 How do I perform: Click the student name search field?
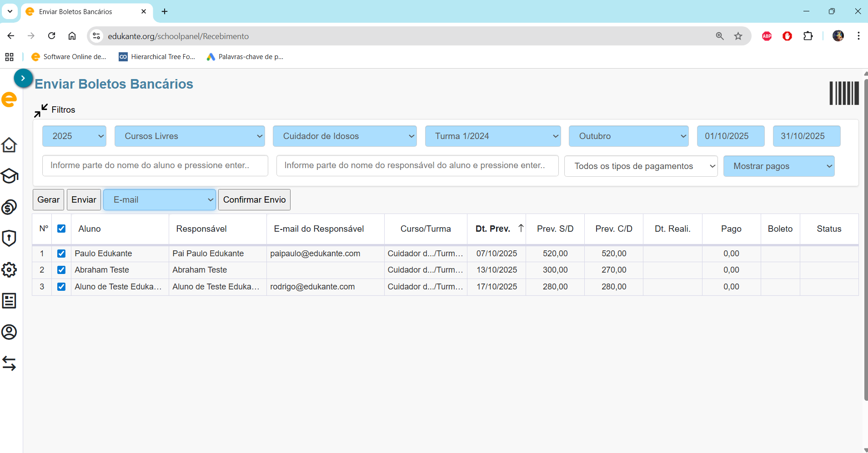click(155, 166)
